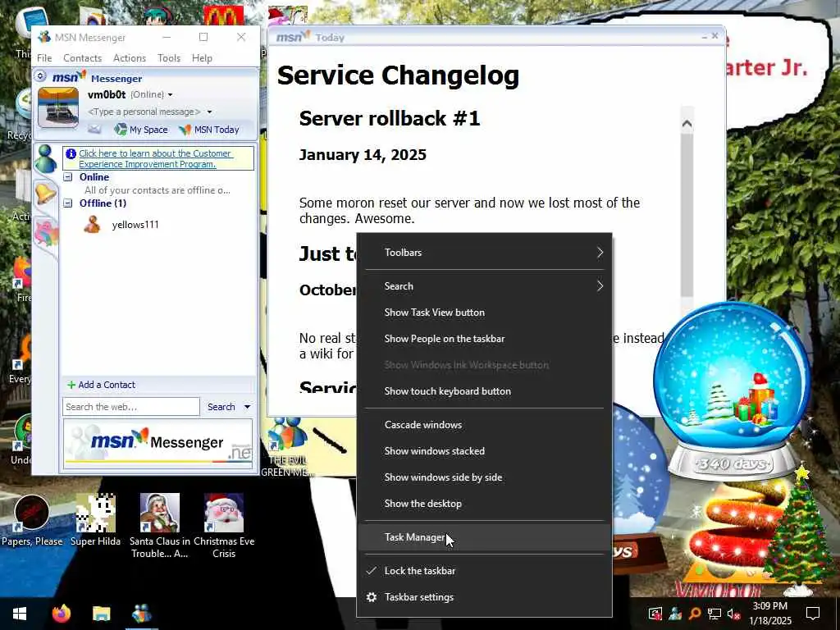The width and height of the screenshot is (840, 630).
Task: Open Windows Start button
Action: point(20,614)
